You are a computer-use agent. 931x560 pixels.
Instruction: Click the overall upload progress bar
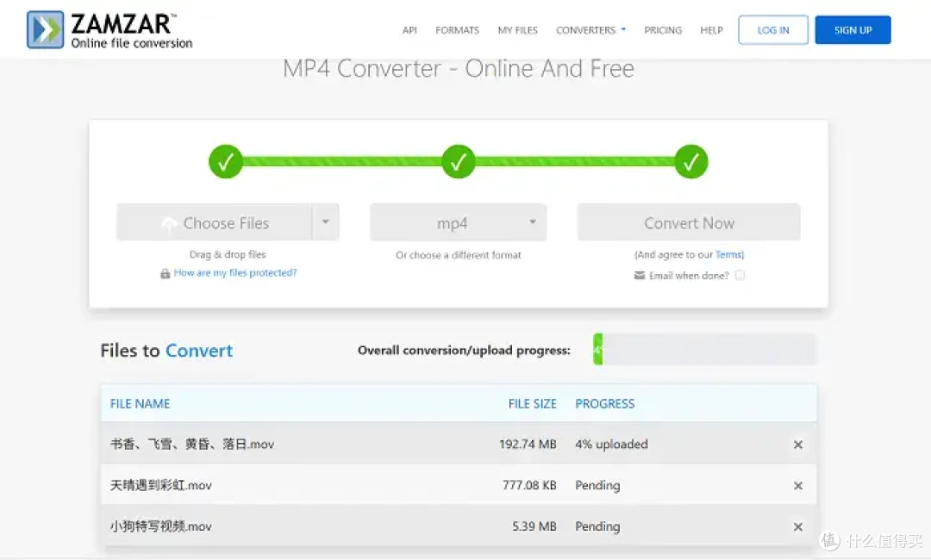705,350
